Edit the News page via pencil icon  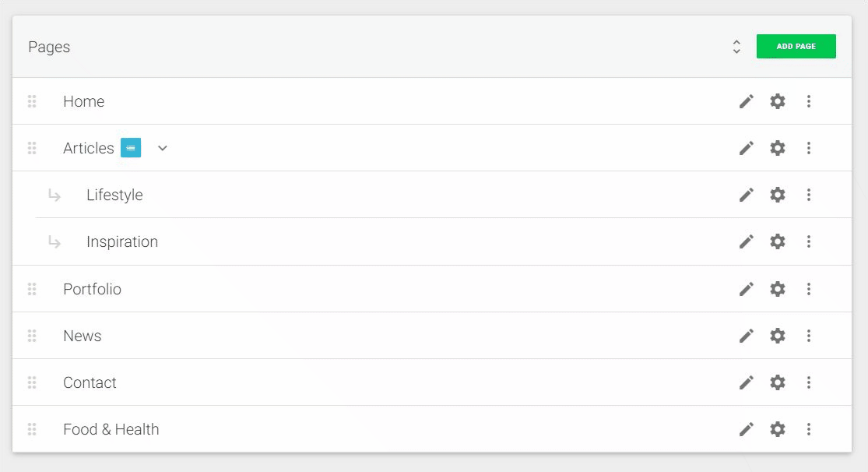[747, 336]
